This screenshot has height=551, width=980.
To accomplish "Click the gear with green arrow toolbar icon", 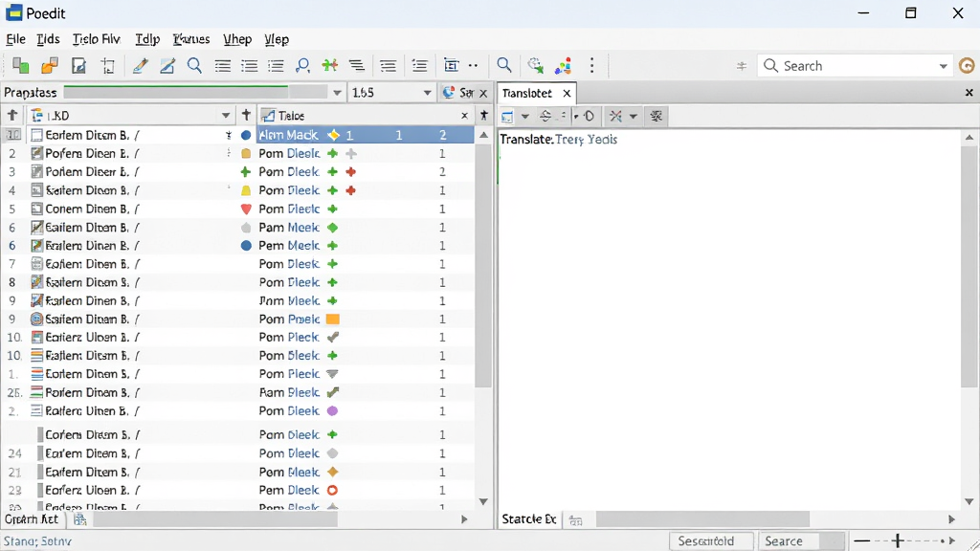I will pos(535,66).
